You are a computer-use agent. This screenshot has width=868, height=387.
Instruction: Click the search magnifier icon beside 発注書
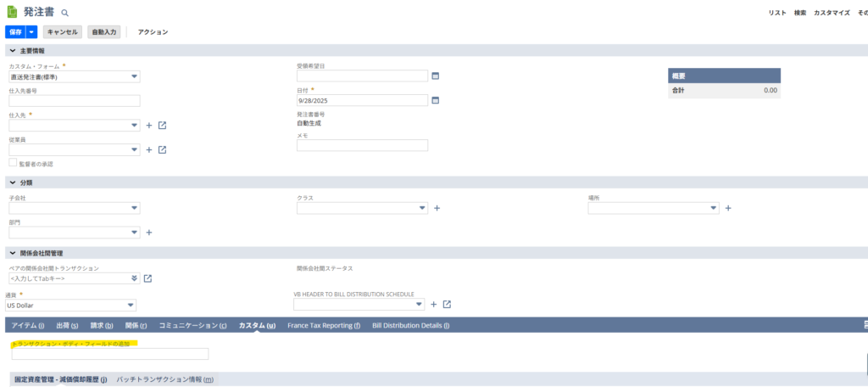(65, 14)
